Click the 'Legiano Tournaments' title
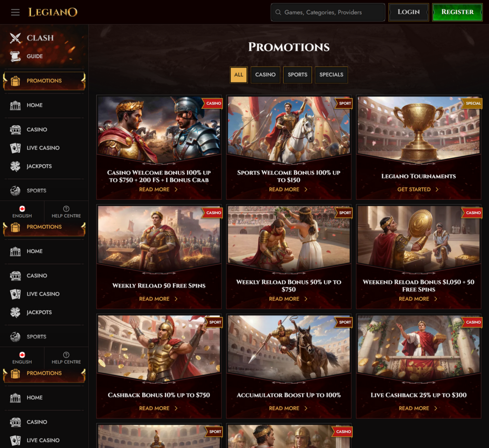 point(418,177)
